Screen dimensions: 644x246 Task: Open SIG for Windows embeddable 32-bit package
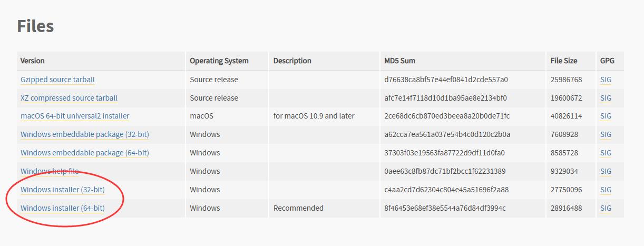click(x=606, y=134)
